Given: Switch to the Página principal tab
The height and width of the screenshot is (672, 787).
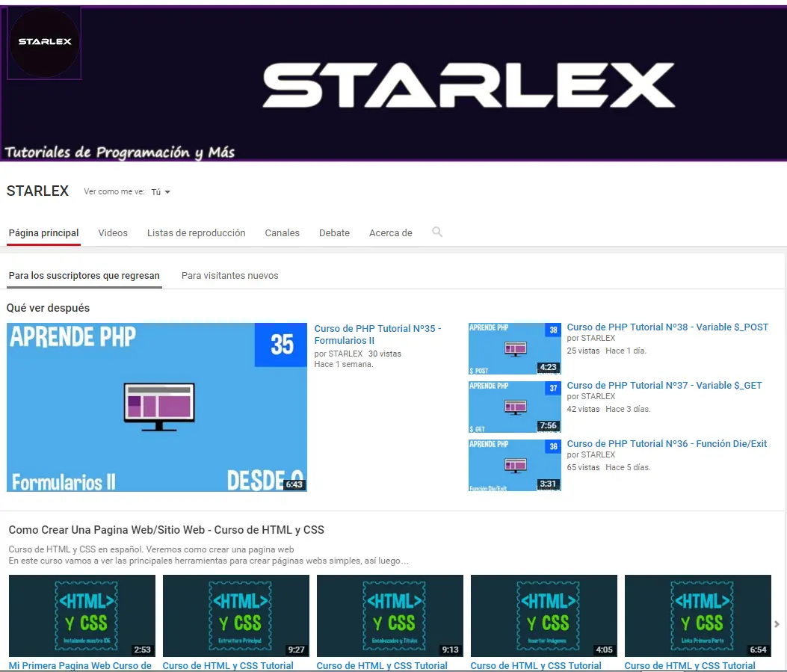Looking at the screenshot, I should pyautogui.click(x=43, y=233).
